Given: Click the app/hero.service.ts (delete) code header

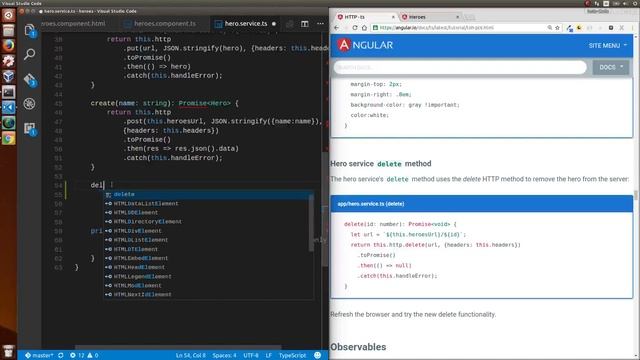Looking at the screenshot, I should [x=482, y=204].
